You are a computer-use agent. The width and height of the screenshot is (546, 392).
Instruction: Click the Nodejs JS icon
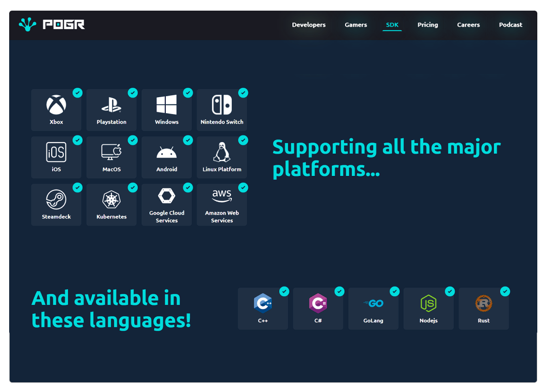coord(428,303)
